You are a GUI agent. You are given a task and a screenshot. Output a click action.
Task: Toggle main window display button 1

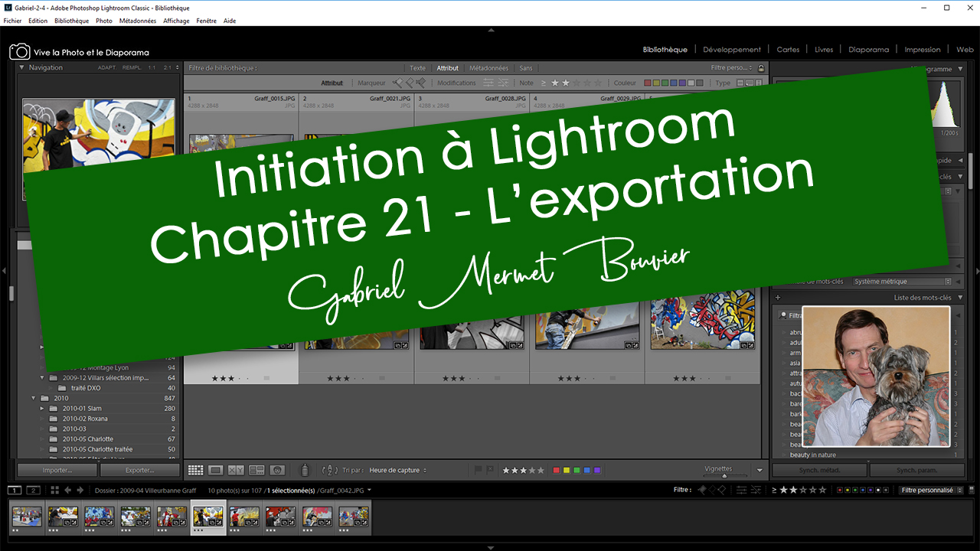15,490
